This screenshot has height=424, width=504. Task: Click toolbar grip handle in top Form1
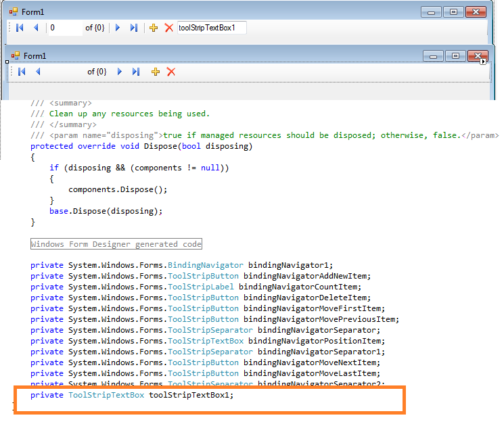tap(9, 28)
